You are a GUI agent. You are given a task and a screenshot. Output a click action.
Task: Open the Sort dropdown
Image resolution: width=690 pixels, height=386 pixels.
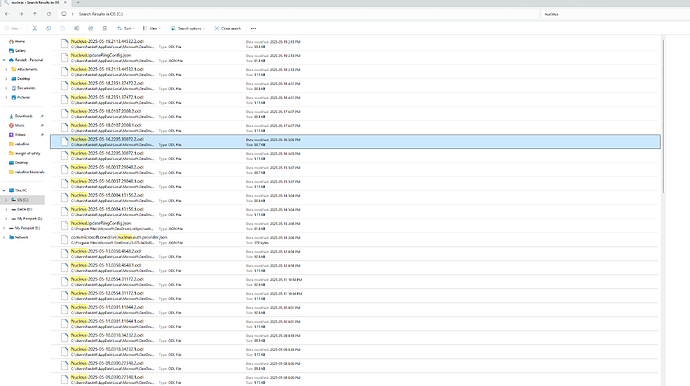click(126, 28)
